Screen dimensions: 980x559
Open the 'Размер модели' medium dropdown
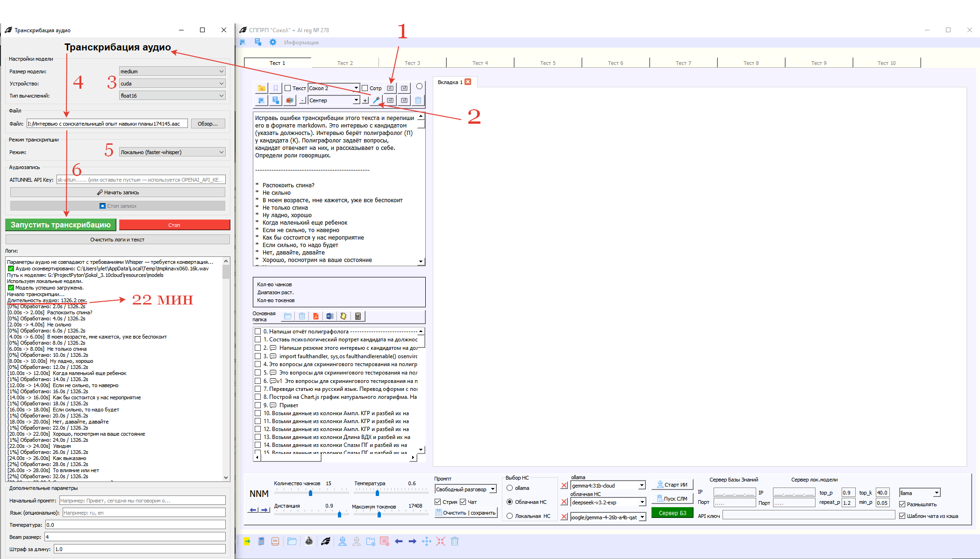[172, 71]
